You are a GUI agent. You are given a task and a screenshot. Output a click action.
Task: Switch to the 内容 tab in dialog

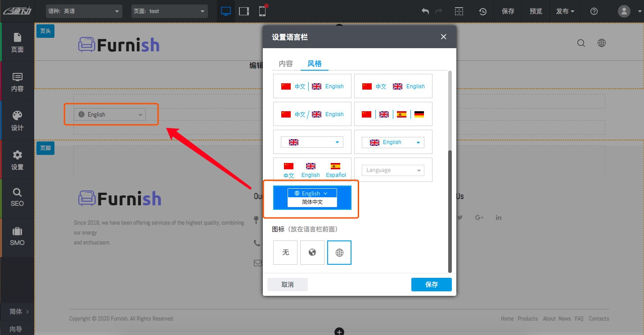[286, 63]
